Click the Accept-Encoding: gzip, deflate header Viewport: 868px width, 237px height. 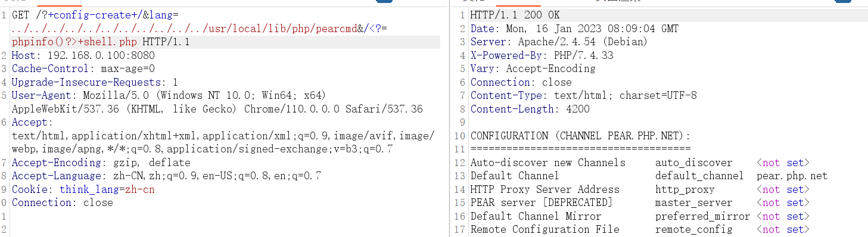point(101,163)
